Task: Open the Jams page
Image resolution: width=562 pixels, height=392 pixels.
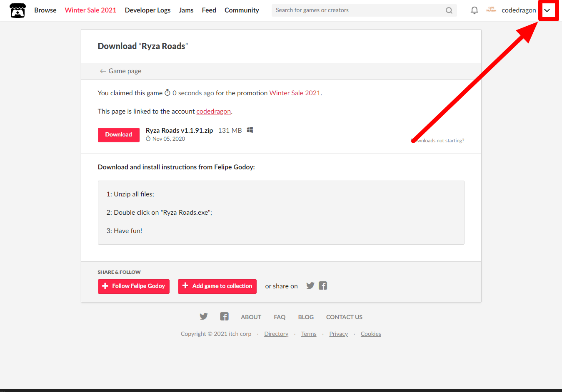Action: pyautogui.click(x=186, y=10)
